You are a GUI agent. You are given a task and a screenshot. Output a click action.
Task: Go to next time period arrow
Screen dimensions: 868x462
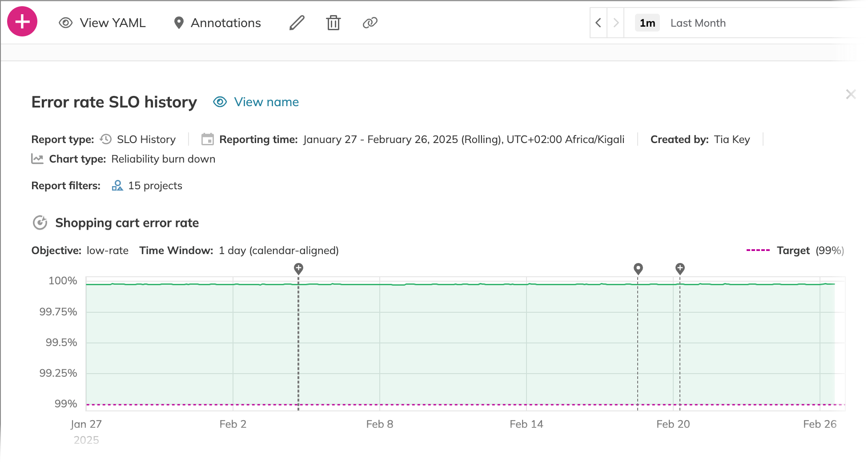point(616,23)
